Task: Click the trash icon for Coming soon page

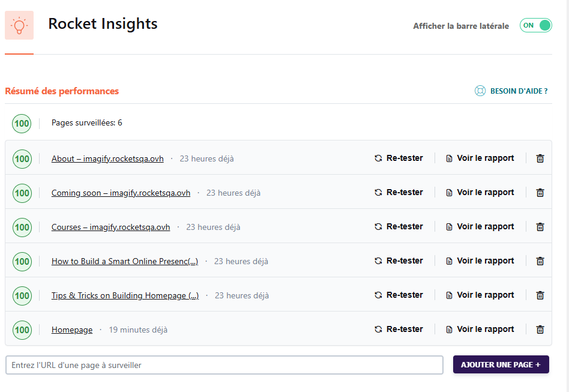Action: [540, 193]
